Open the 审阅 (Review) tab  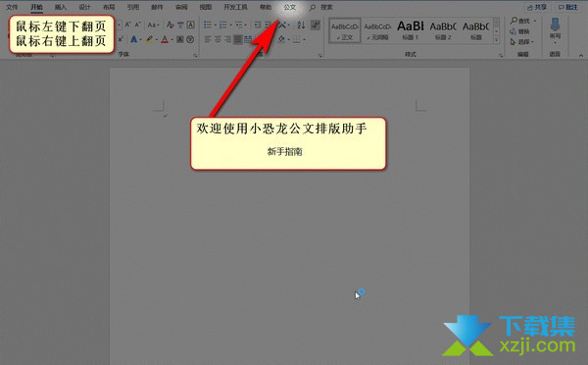[181, 7]
